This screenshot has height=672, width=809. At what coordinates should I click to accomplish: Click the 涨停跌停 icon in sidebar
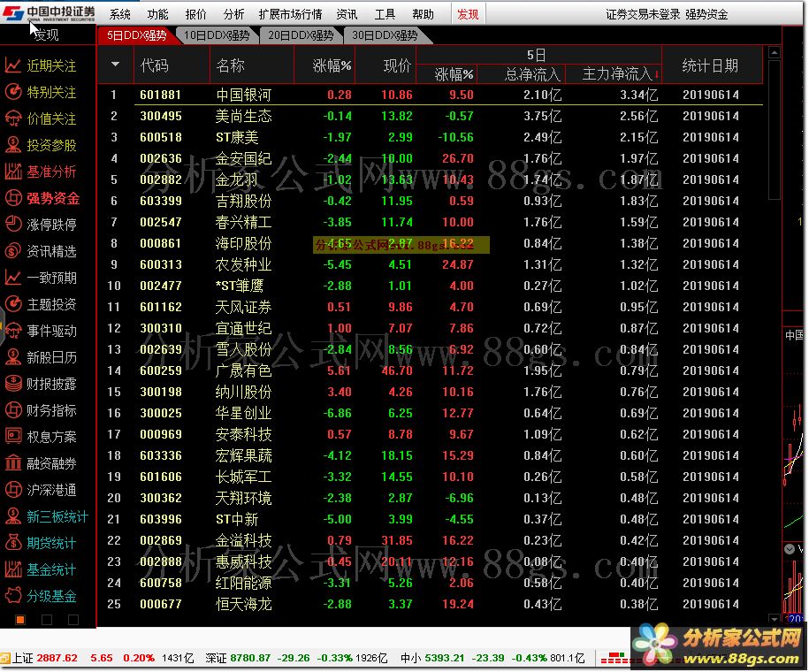(13, 225)
